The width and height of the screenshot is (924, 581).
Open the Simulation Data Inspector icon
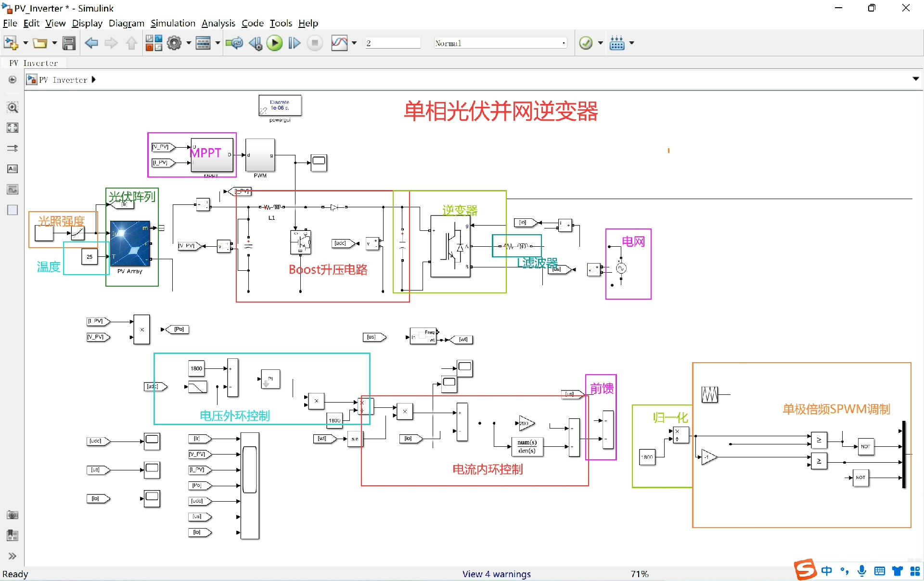coord(339,43)
